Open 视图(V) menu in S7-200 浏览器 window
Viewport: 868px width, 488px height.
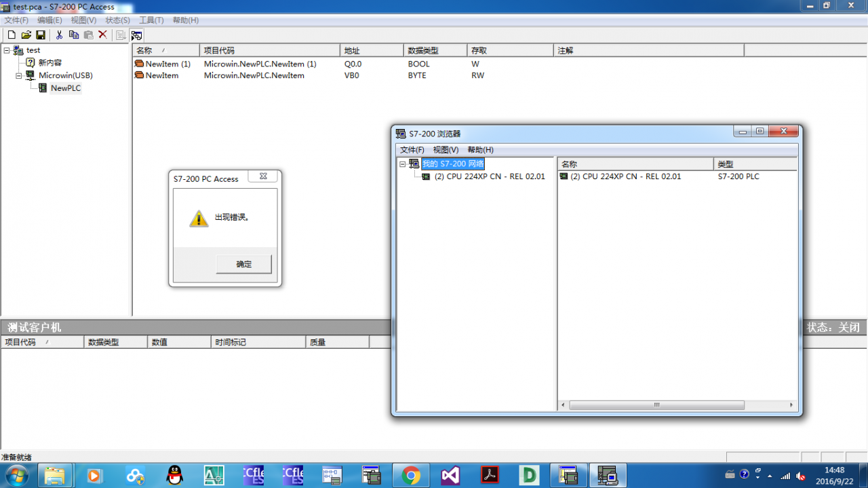[x=446, y=150]
